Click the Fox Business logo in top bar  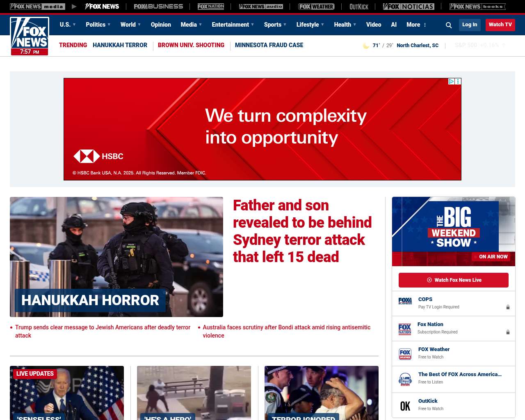coord(158,7)
